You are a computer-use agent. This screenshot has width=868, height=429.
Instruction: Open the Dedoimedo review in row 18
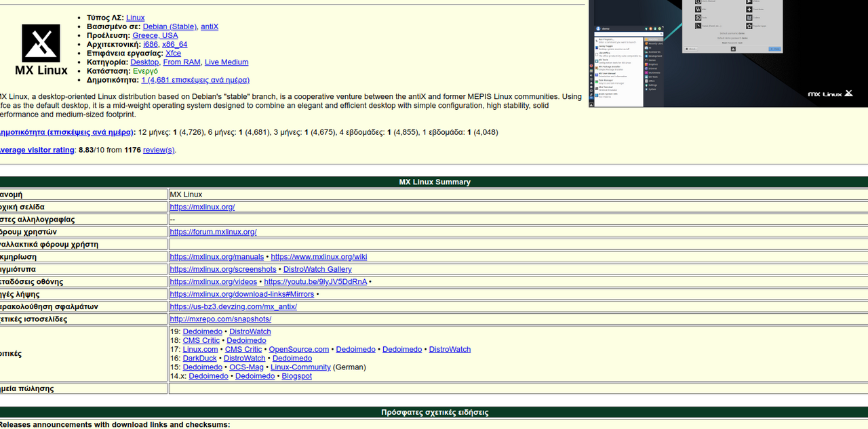click(x=246, y=340)
